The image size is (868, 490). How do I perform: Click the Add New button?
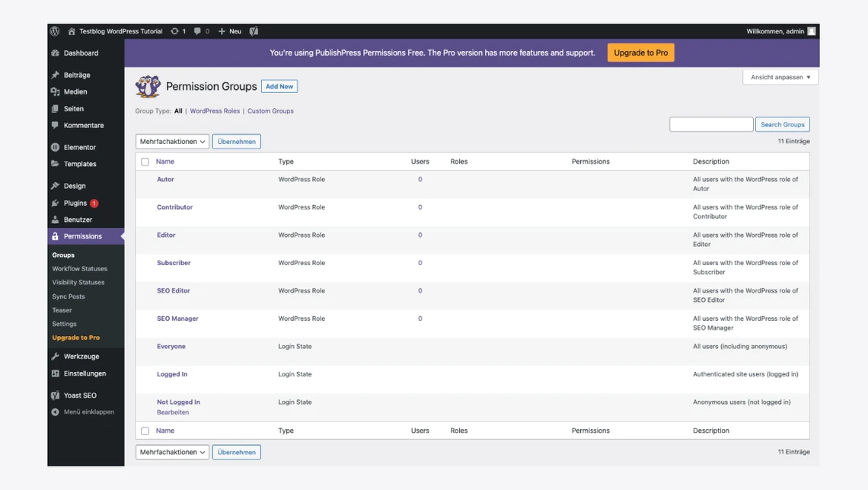[x=279, y=87]
